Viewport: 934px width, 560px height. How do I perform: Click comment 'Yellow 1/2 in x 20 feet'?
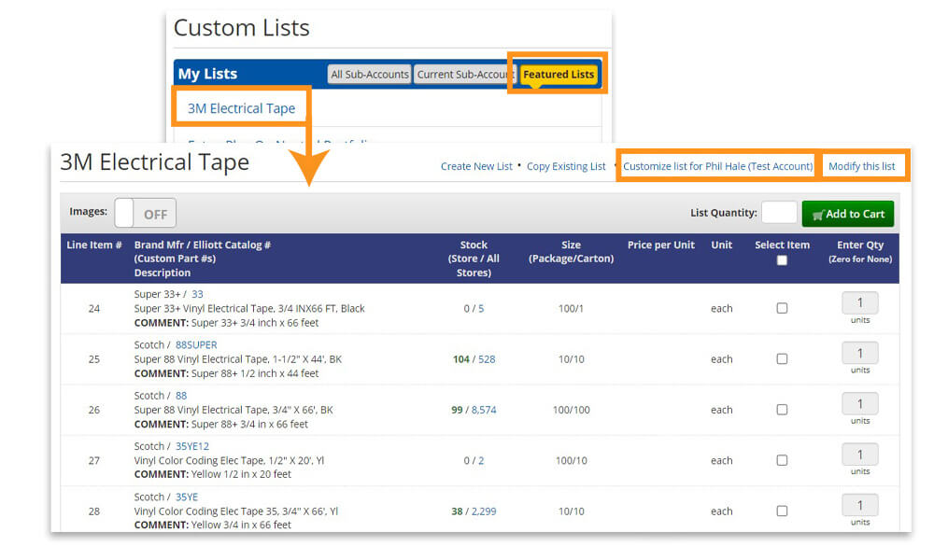click(x=241, y=474)
